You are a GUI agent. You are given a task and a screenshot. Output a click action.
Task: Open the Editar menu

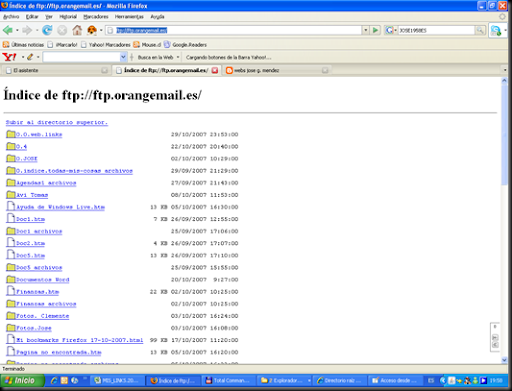(32, 17)
